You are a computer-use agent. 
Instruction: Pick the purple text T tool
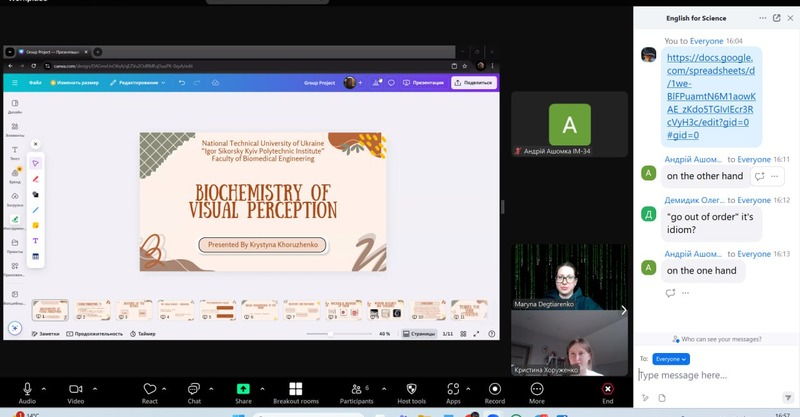point(35,241)
